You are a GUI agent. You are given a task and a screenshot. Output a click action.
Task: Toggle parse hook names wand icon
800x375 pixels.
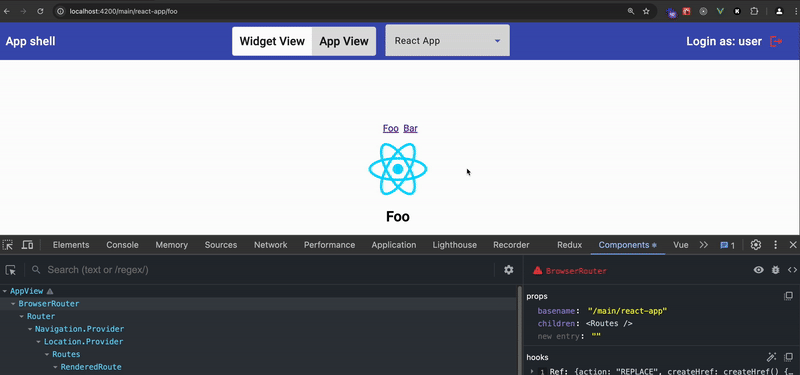tap(771, 357)
